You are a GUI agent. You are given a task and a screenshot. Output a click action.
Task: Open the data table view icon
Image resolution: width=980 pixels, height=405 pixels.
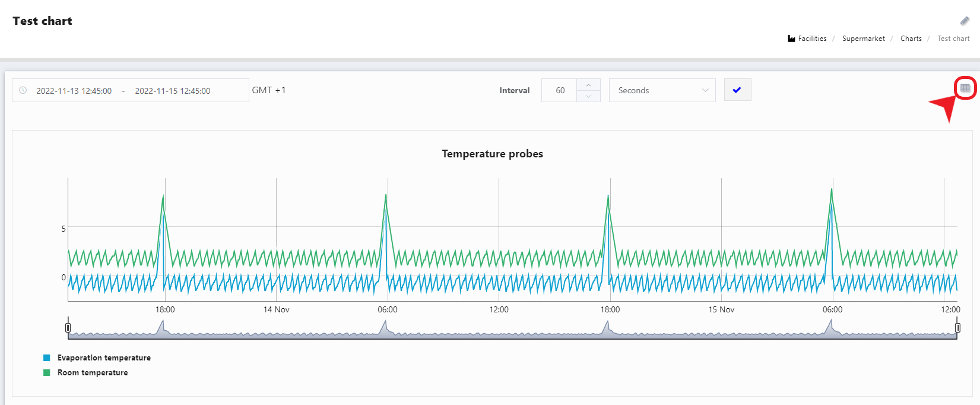coord(965,88)
